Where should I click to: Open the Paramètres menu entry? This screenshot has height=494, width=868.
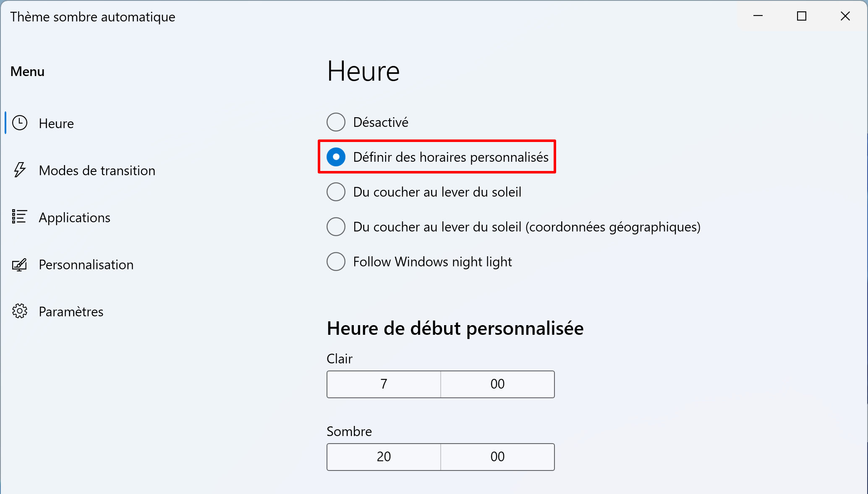[71, 312]
